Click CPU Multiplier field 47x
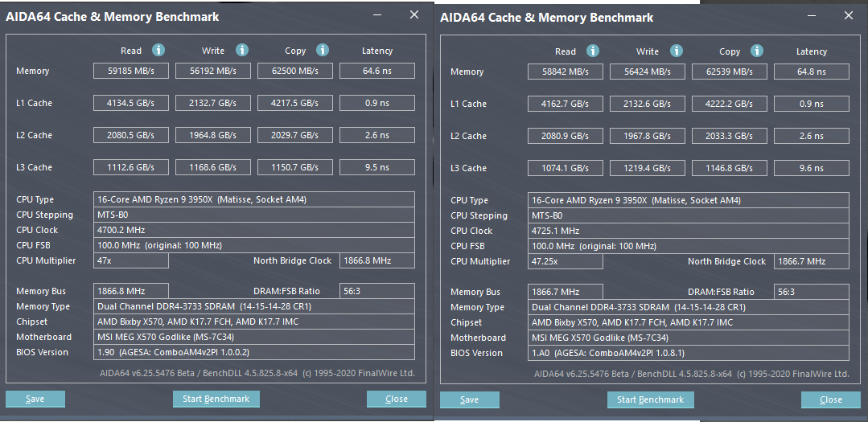868x422 pixels. pos(131,260)
